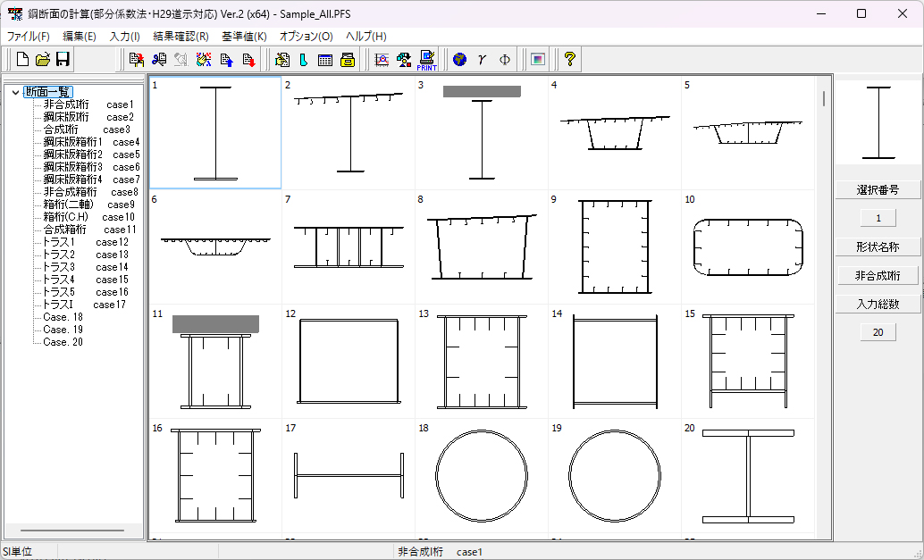This screenshot has height=560, width=924.
Task: Select the 断面一覧 root node label
Action: tap(47, 92)
